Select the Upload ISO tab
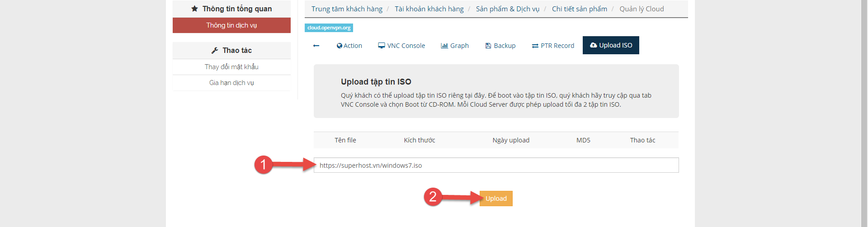 pos(611,45)
